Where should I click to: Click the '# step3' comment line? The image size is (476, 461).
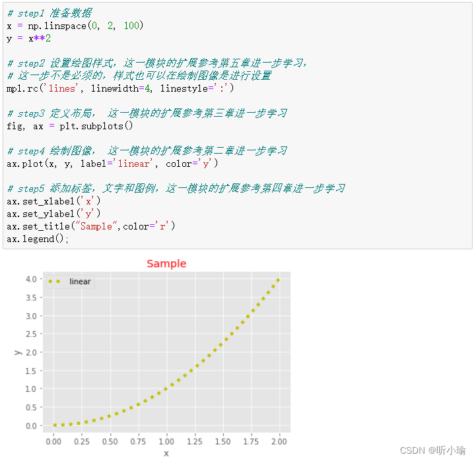click(x=147, y=113)
